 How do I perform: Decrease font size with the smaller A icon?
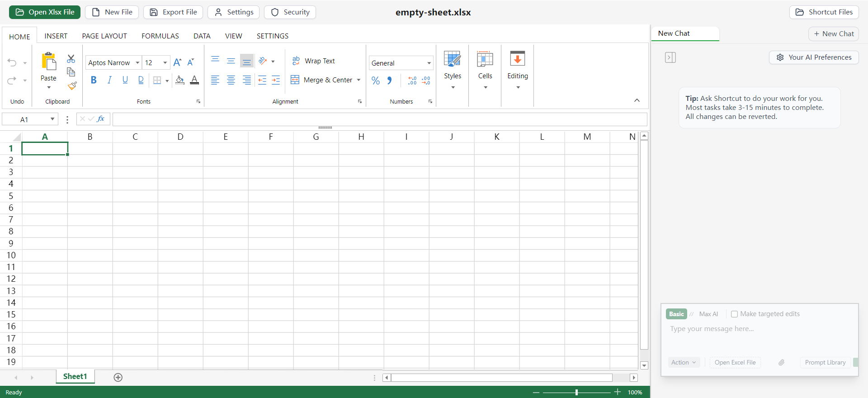pyautogui.click(x=191, y=62)
